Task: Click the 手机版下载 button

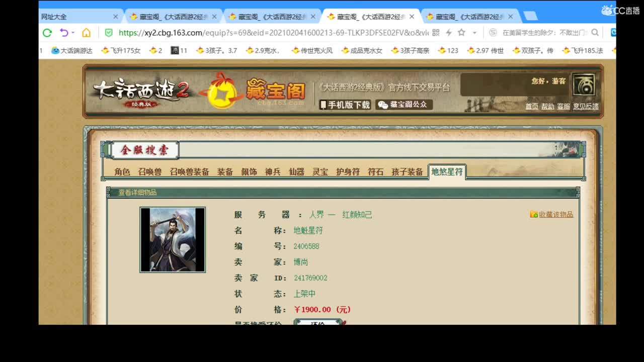Action: click(345, 105)
